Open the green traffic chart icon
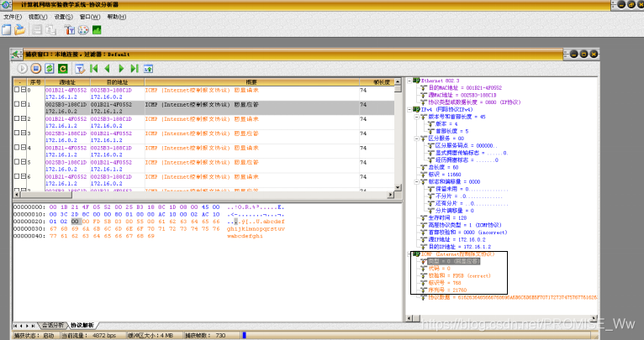Screen dimensions: 644x340 [x=97, y=29]
